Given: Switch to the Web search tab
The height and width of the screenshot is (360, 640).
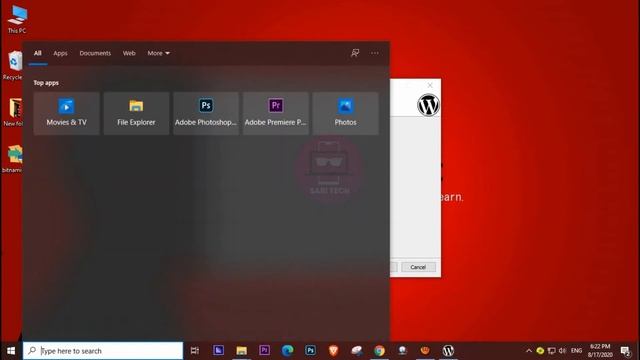Looking at the screenshot, I should point(129,53).
